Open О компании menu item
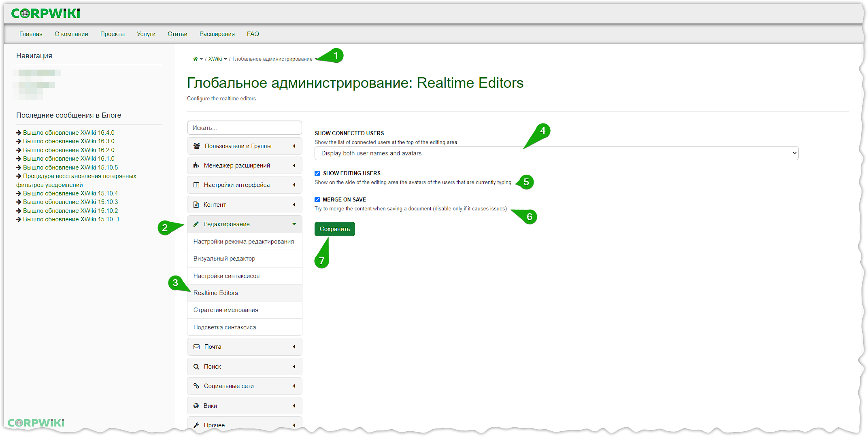The width and height of the screenshot is (868, 437). click(x=71, y=34)
